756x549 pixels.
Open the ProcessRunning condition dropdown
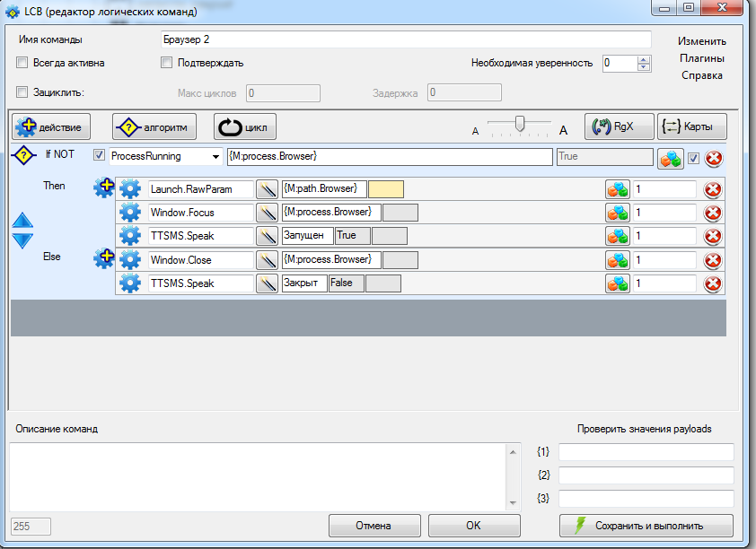pyautogui.click(x=215, y=156)
